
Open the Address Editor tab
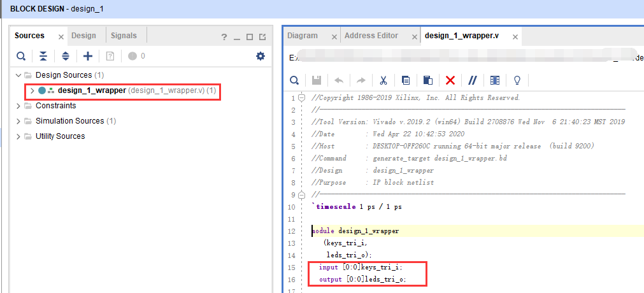(x=371, y=35)
